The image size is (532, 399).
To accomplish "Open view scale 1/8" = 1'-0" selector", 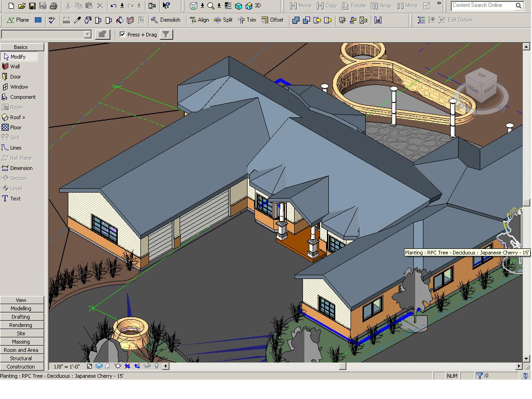I will [66, 366].
